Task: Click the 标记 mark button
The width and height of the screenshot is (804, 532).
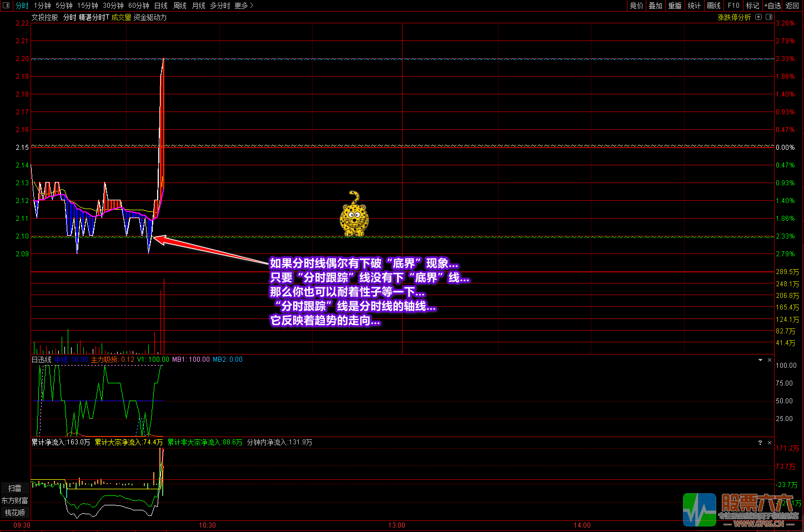Action: tap(752, 6)
